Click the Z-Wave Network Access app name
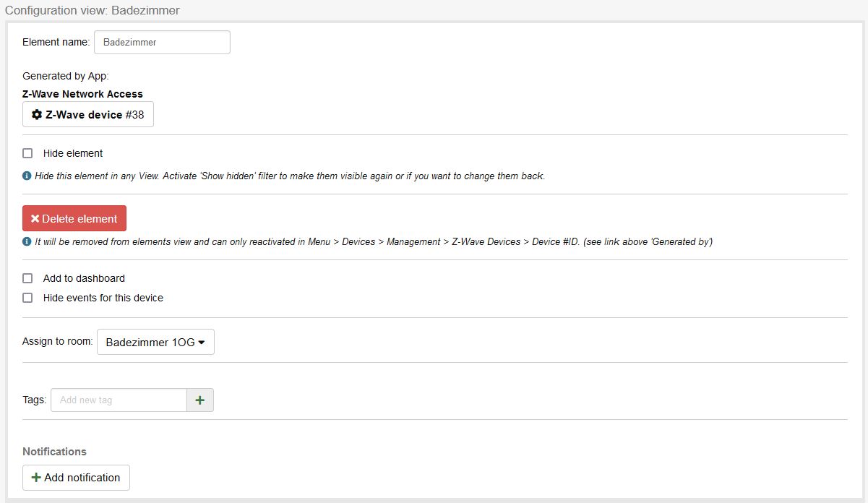 (x=82, y=94)
